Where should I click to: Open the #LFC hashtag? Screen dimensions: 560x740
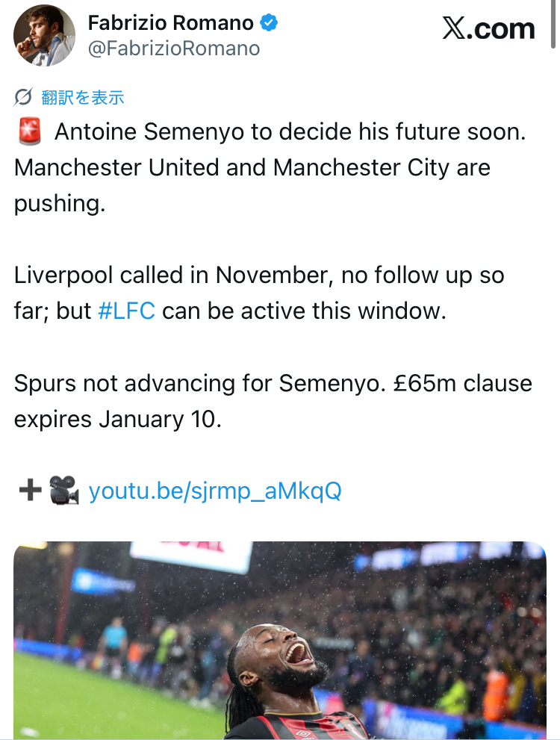pyautogui.click(x=126, y=311)
